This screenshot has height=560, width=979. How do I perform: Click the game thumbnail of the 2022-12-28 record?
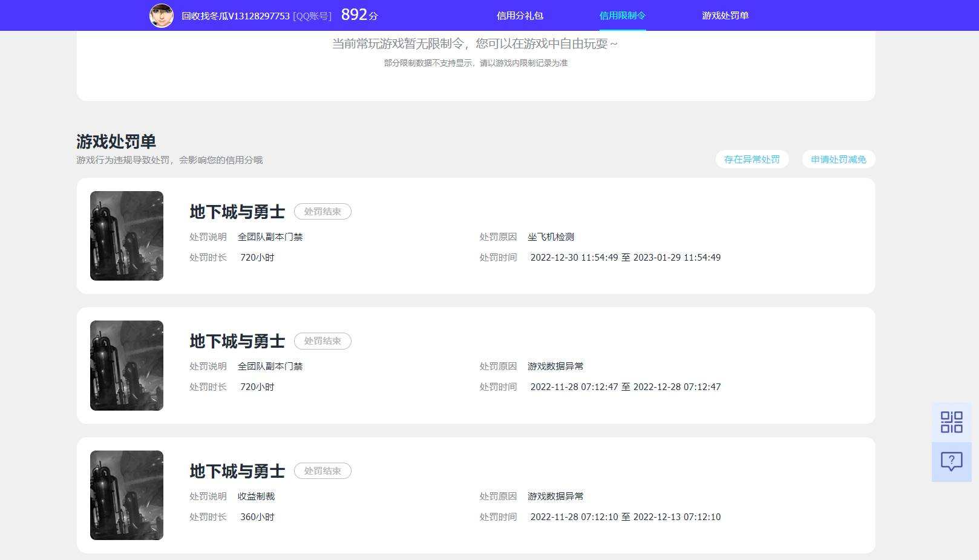click(126, 365)
